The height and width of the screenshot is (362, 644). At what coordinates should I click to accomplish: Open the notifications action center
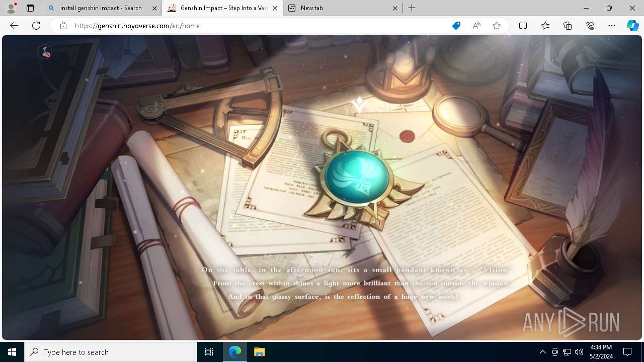coord(627,352)
